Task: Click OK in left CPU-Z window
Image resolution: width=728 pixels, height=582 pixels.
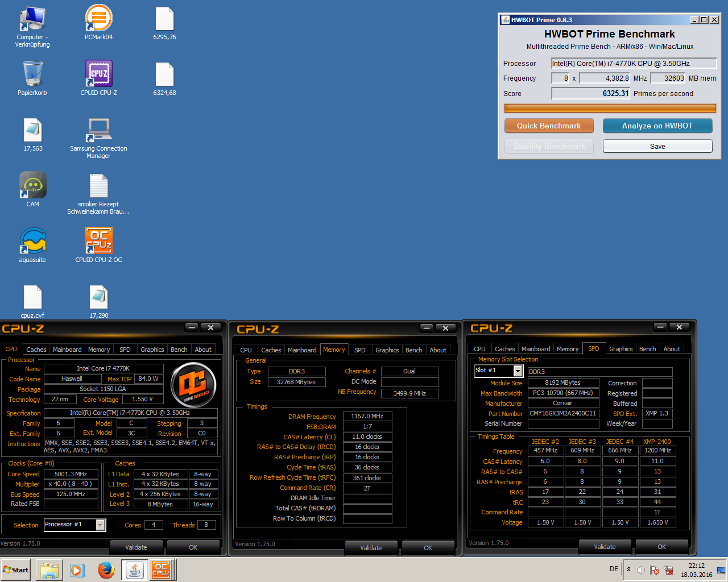Action: point(193,547)
